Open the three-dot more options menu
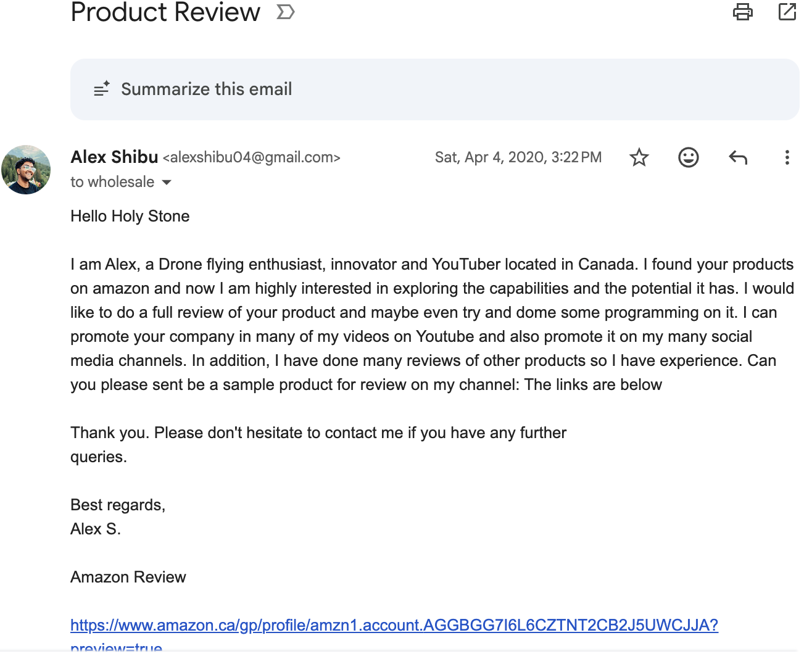The width and height of the screenshot is (812, 659). tap(787, 157)
